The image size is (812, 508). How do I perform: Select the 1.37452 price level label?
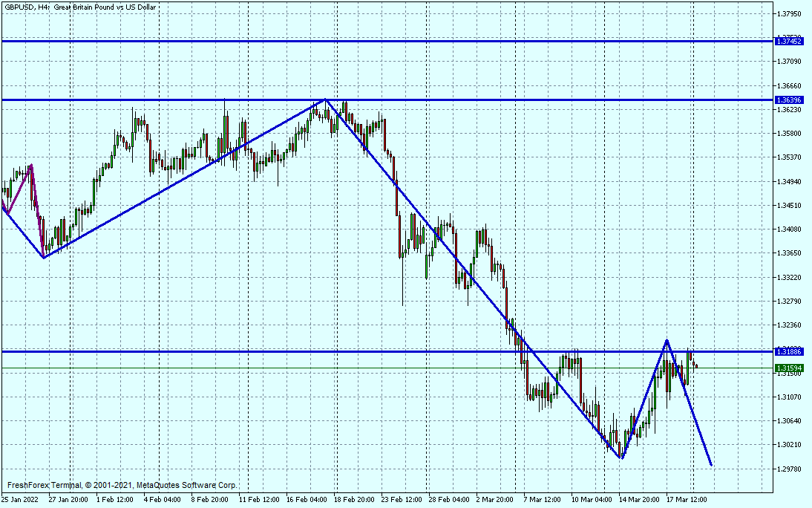789,41
